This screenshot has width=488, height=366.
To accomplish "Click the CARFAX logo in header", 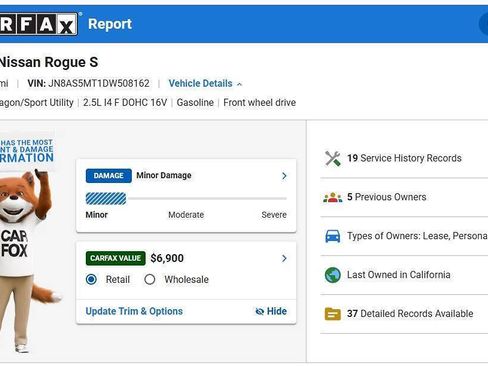I will tap(39, 24).
